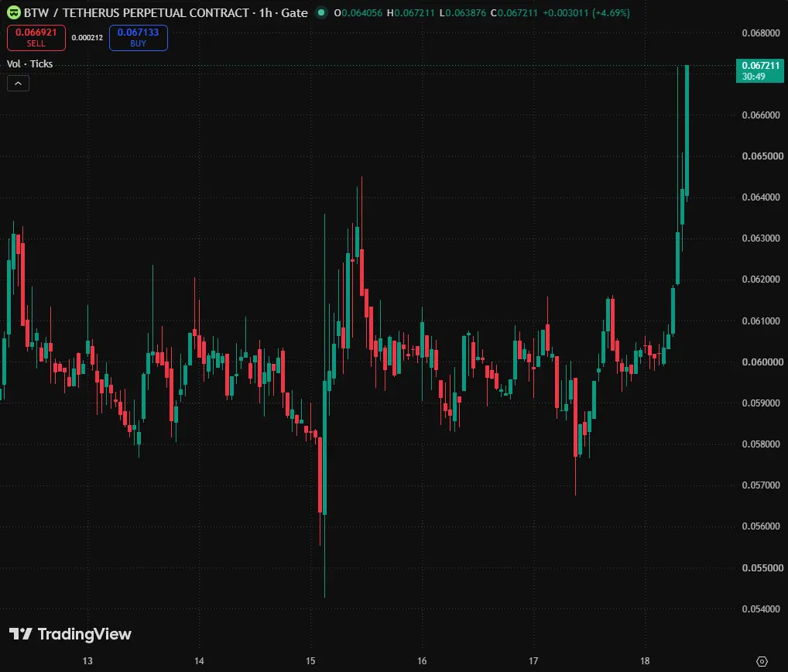Click the 0.060000 price axis label
The image size is (788, 672).
pyautogui.click(x=762, y=362)
